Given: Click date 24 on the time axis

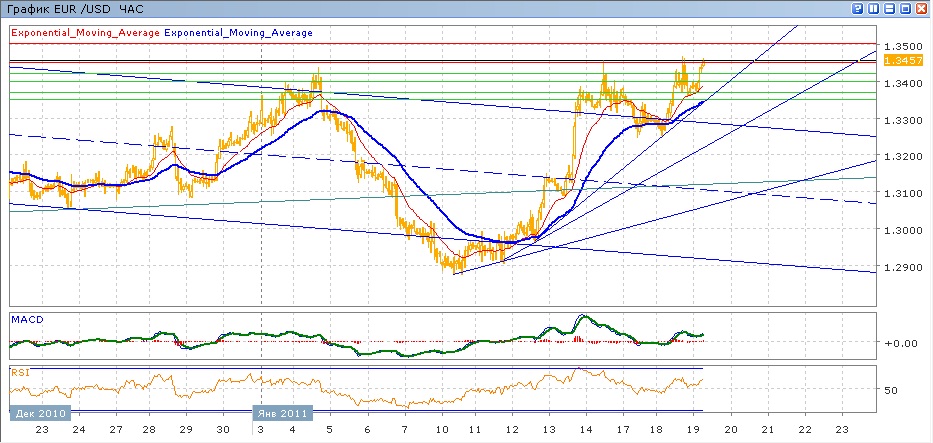Looking at the screenshot, I should pyautogui.click(x=79, y=430).
